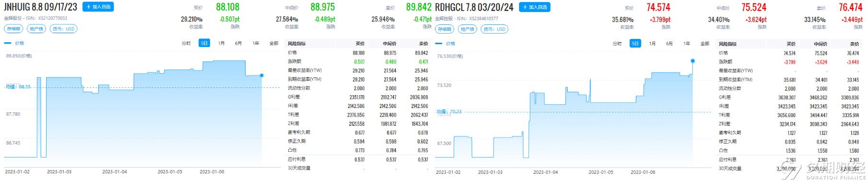
Task: Click 买价 column header in left risk table
Action: pos(360,44)
